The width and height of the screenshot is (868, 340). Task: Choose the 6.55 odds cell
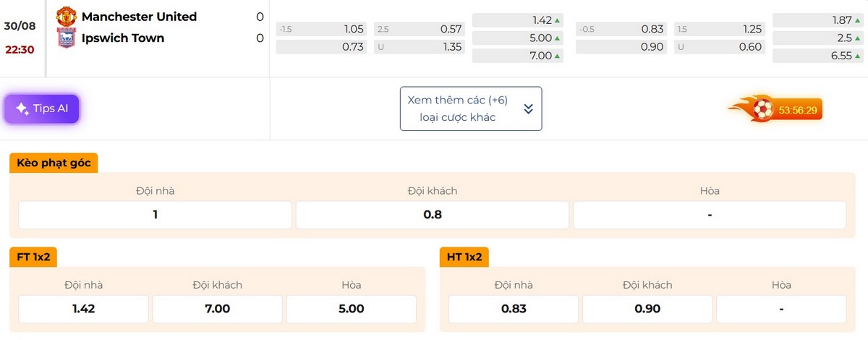817,56
